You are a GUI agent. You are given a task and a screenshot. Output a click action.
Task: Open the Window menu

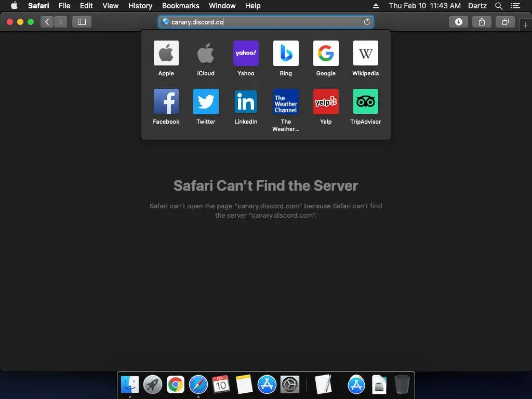222,6
